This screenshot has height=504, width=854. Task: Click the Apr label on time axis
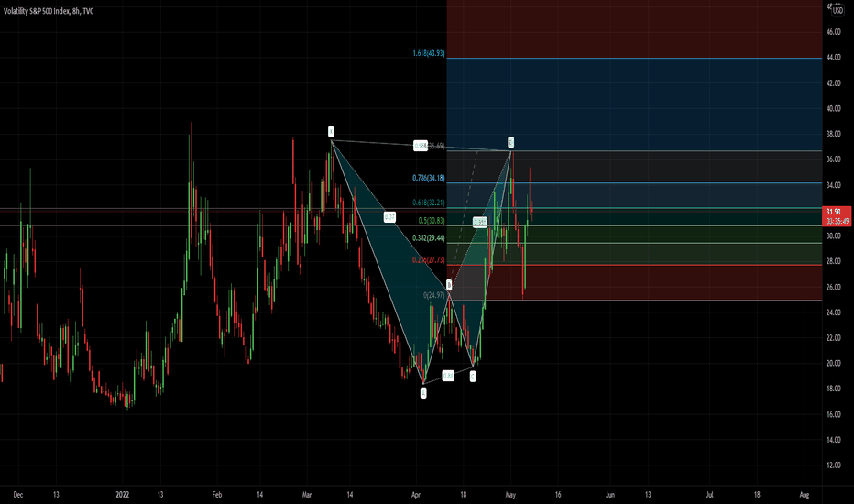416,495
